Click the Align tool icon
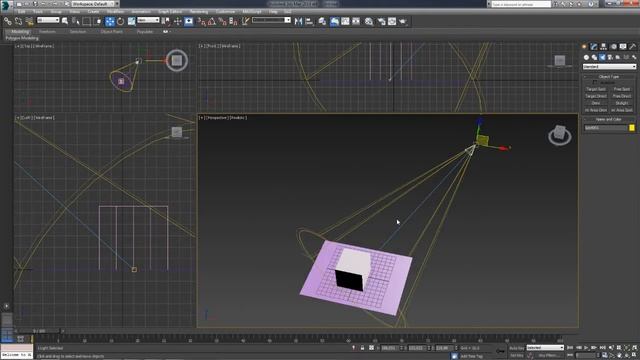 coord(309,21)
